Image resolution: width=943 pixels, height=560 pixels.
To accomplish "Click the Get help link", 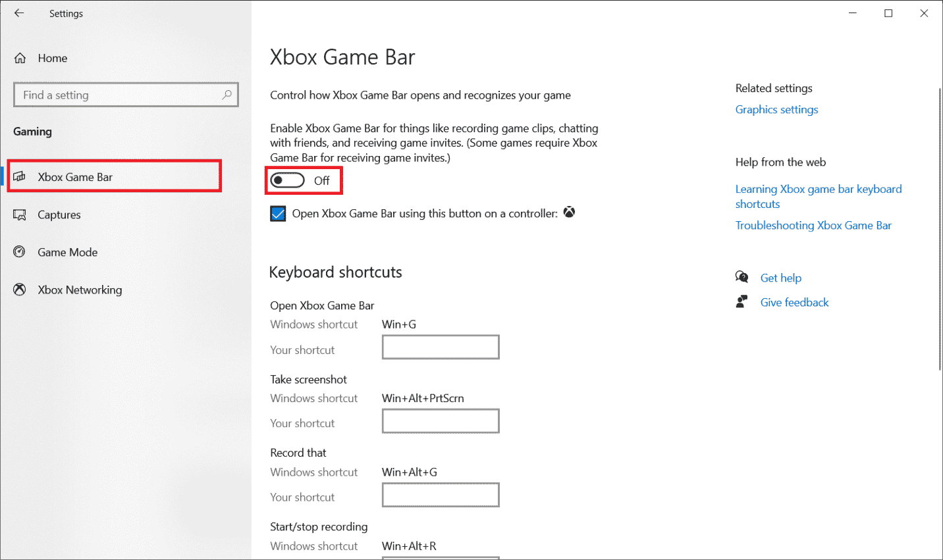I will (x=781, y=278).
